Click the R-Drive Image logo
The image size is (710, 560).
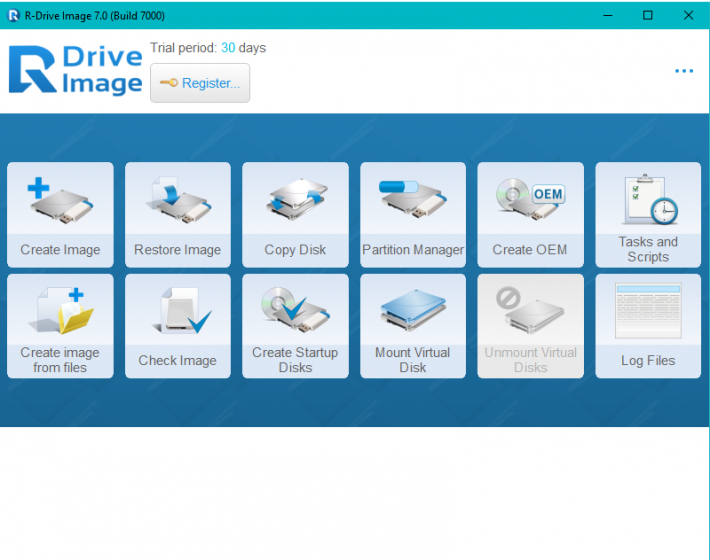coord(76,70)
